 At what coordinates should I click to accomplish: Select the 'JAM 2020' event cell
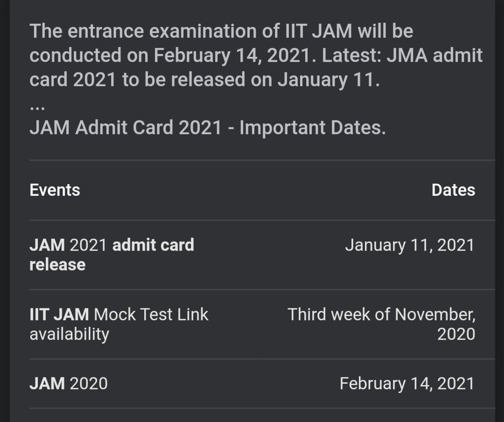click(68, 384)
